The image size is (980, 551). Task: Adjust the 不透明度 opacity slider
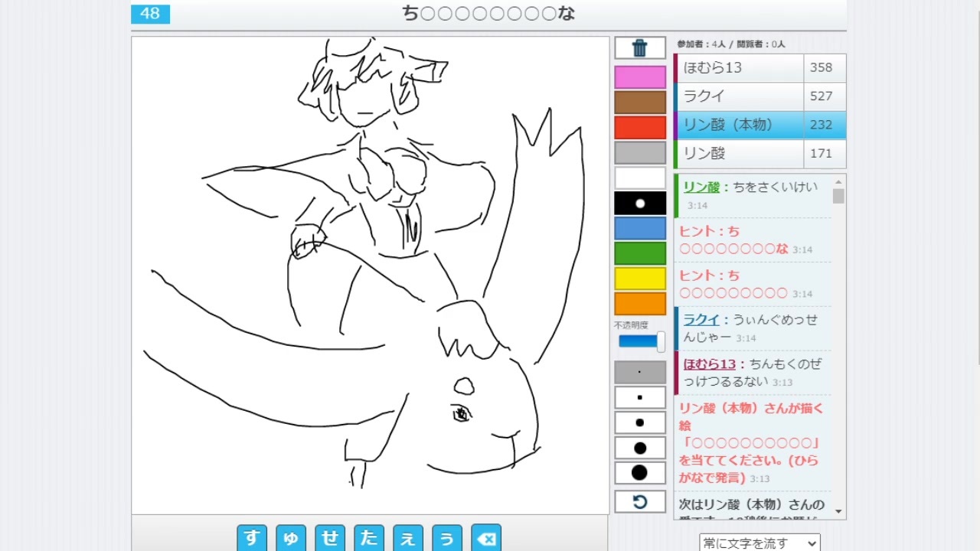640,341
